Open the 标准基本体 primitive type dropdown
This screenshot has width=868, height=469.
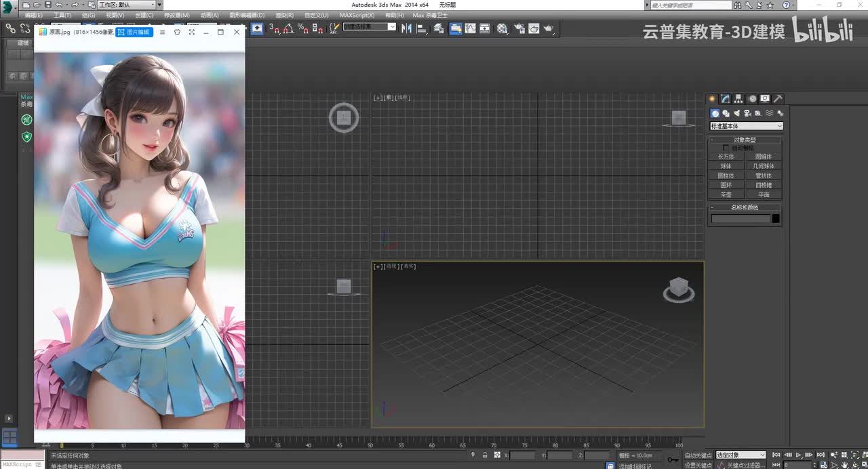747,126
